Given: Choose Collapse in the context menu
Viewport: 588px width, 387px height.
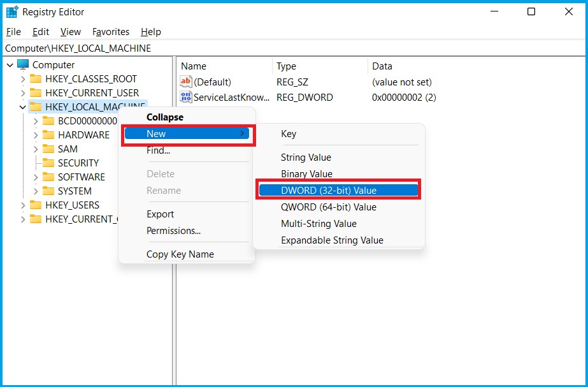Looking at the screenshot, I should click(187, 117).
